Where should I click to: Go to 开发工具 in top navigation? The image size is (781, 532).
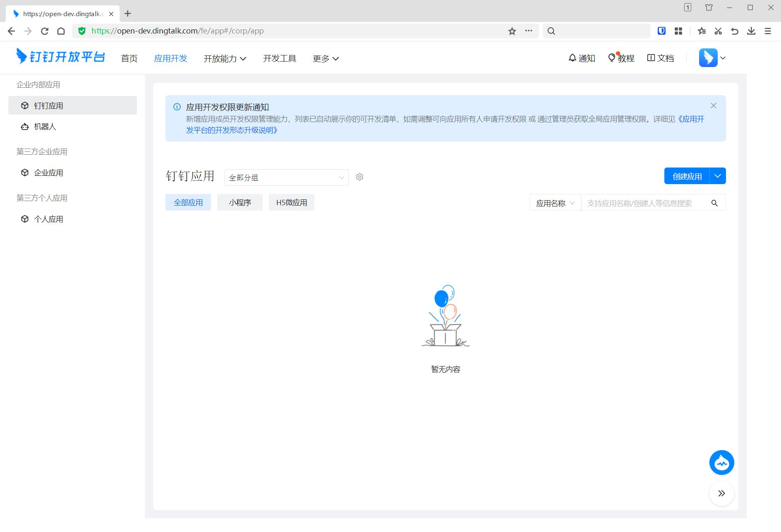(280, 59)
